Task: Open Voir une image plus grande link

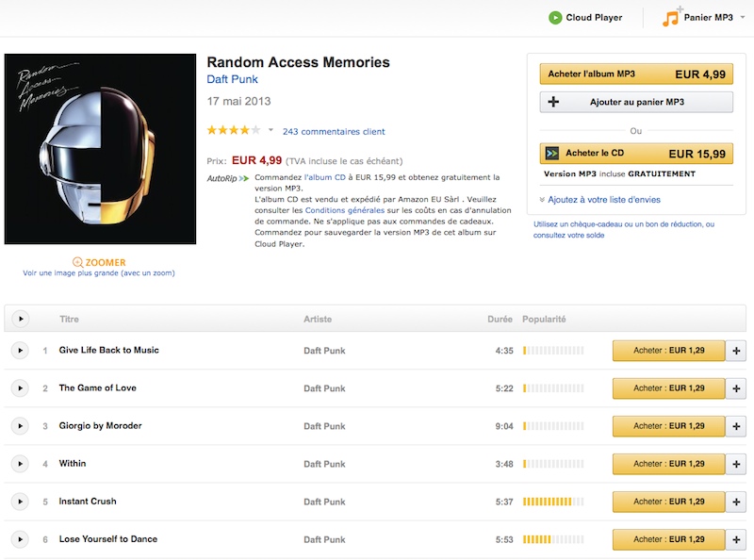Action: coord(99,272)
